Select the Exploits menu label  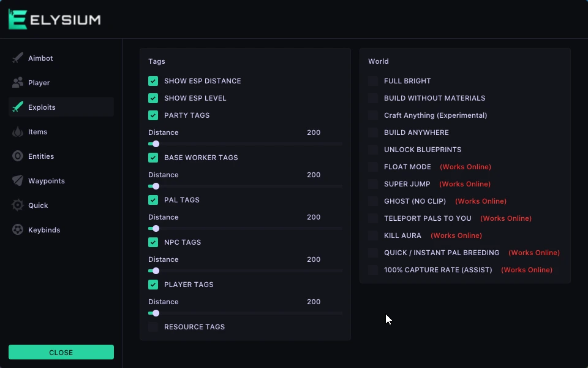click(42, 107)
